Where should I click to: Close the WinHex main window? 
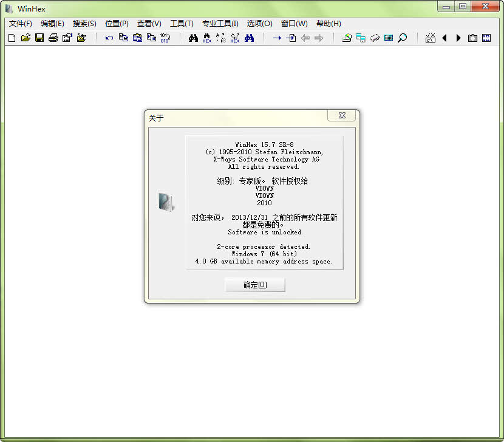pos(485,7)
